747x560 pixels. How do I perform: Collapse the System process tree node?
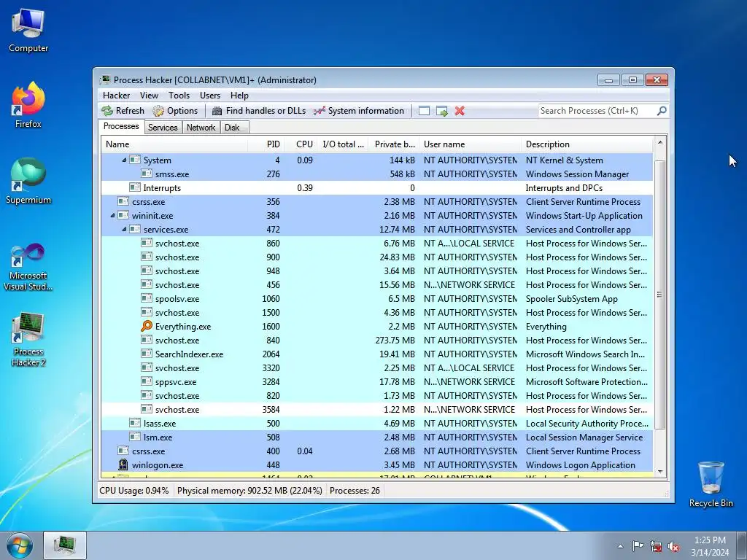(124, 160)
